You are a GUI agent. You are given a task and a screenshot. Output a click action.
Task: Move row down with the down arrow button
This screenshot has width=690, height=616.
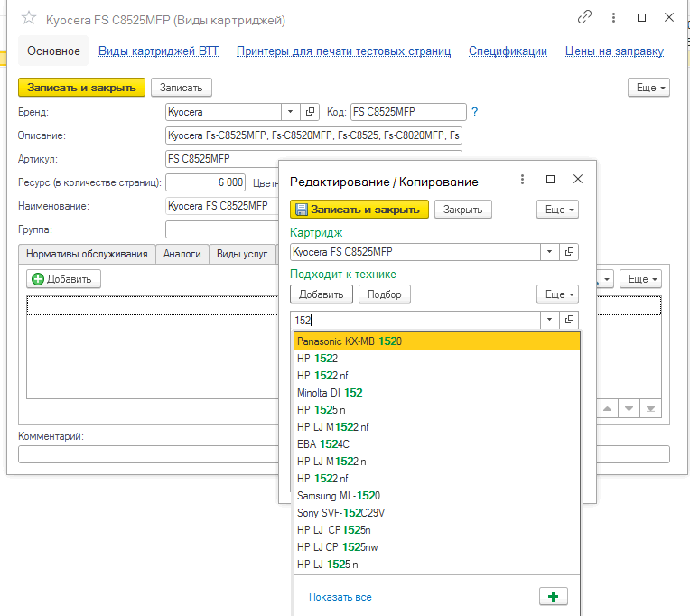629,409
